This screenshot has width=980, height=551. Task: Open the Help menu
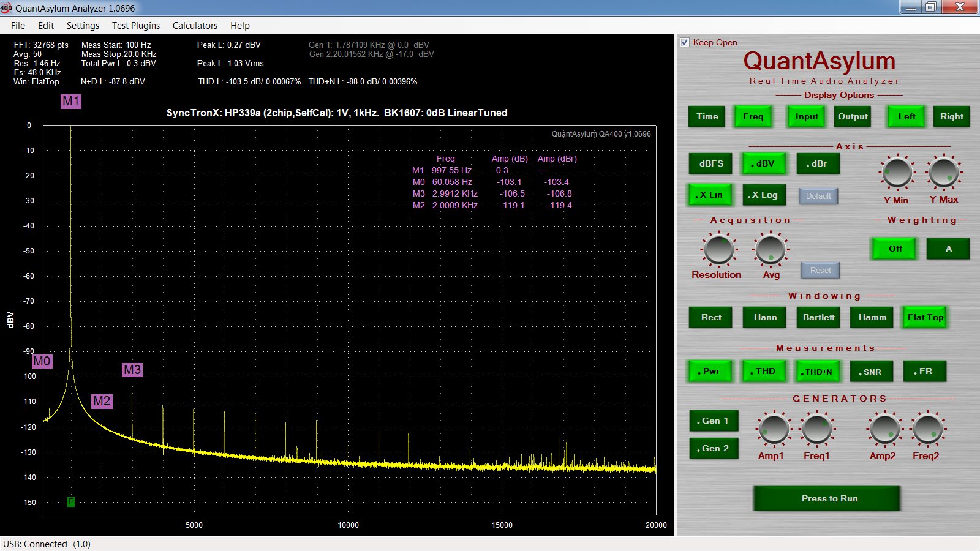[x=239, y=25]
